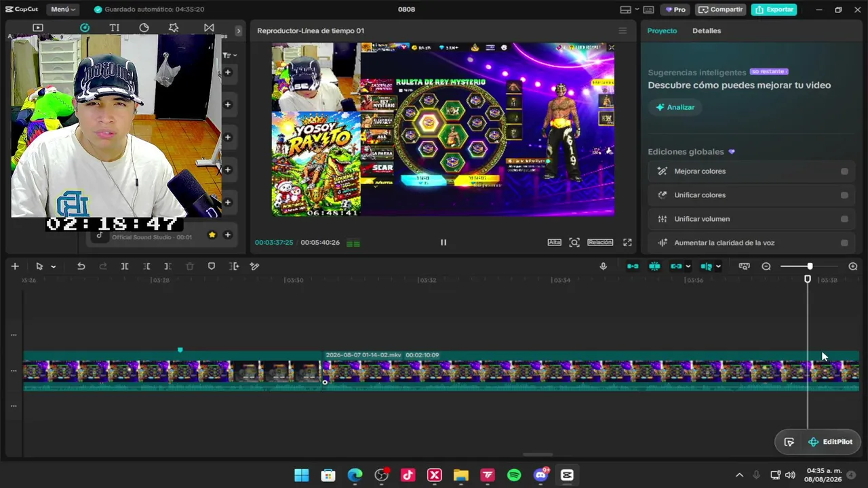This screenshot has height=488, width=868.
Task: Select the Split clip tool
Action: click(x=125, y=266)
